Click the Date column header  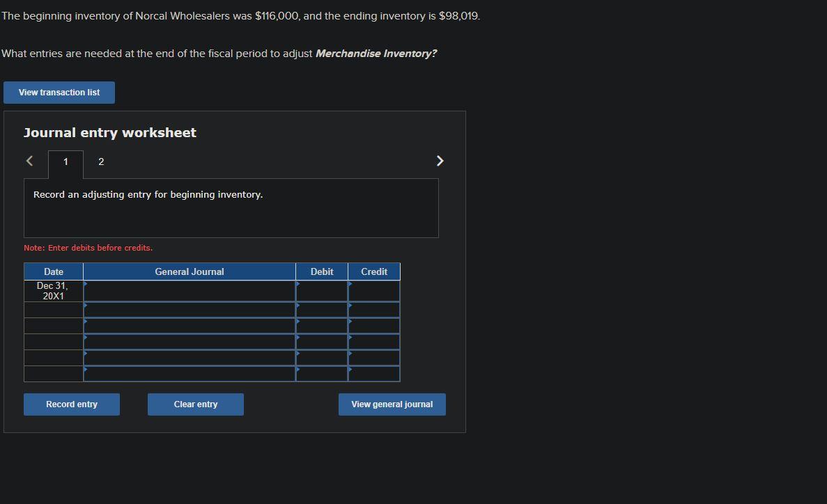[53, 271]
